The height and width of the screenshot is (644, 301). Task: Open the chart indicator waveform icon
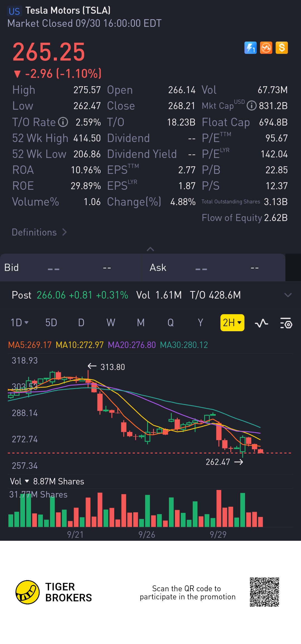[x=261, y=323]
